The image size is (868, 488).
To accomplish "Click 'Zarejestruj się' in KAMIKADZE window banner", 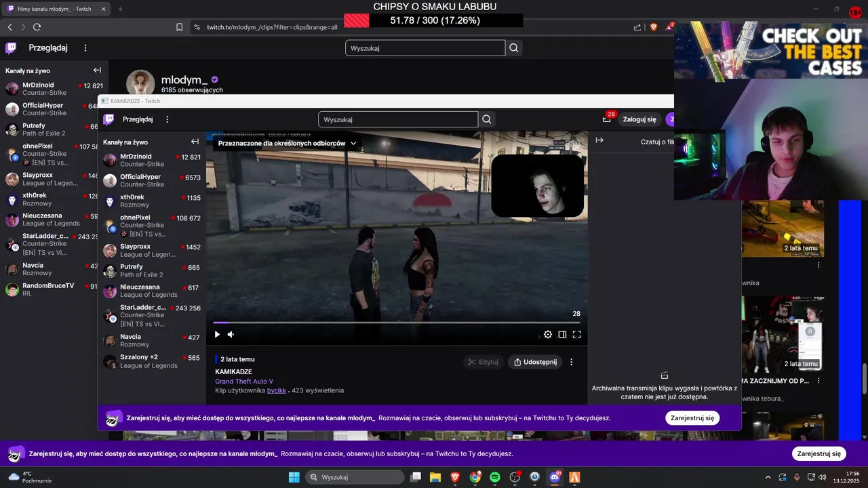I will coord(692,418).
